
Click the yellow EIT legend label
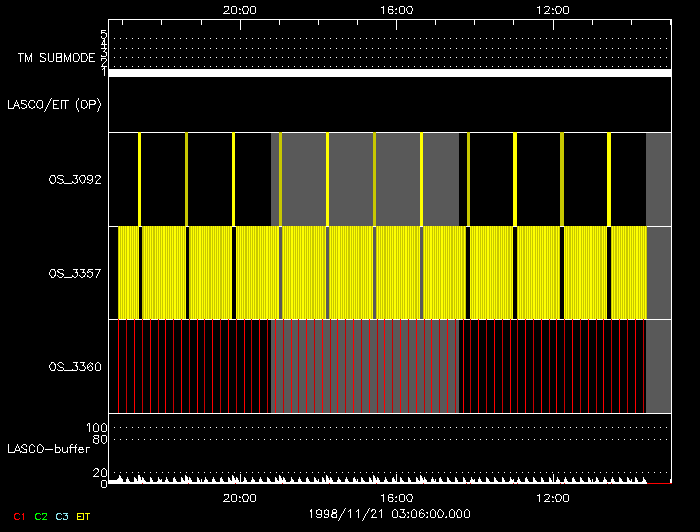click(83, 516)
